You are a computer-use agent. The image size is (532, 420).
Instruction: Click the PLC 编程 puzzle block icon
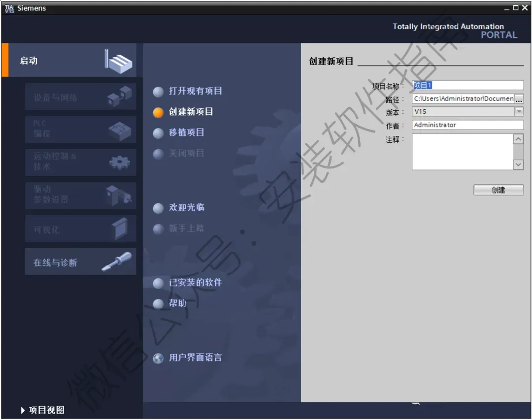(119, 131)
